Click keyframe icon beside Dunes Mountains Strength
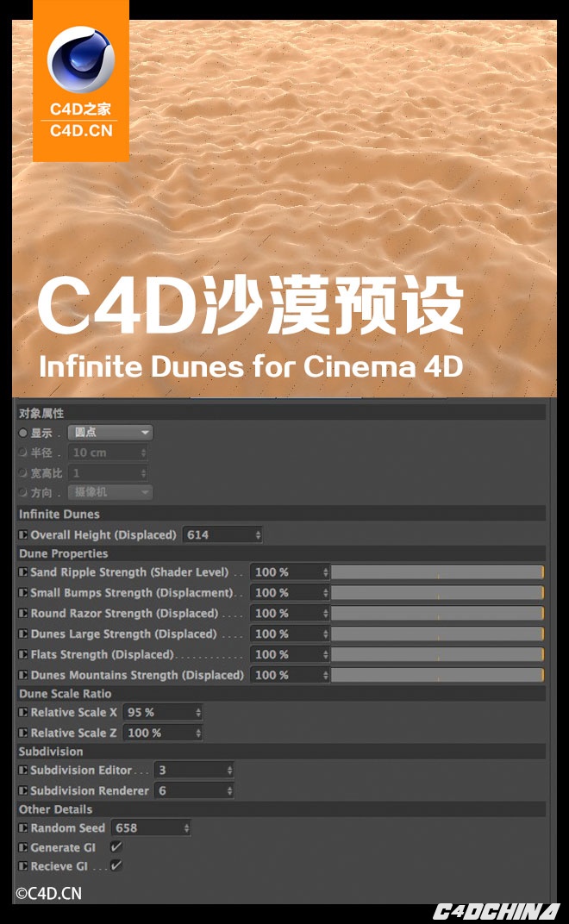Screen dimensions: 569x924 pyautogui.click(x=23, y=675)
